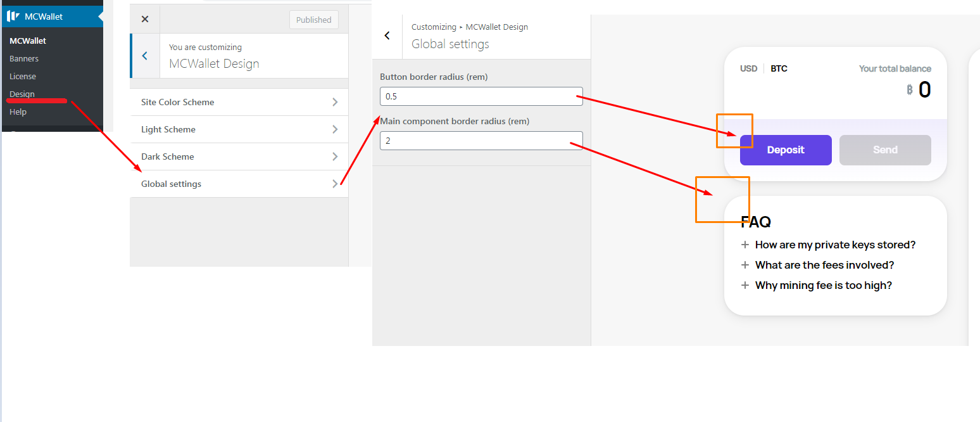
Task: Open the Banners menu item
Action: pyautogui.click(x=24, y=58)
